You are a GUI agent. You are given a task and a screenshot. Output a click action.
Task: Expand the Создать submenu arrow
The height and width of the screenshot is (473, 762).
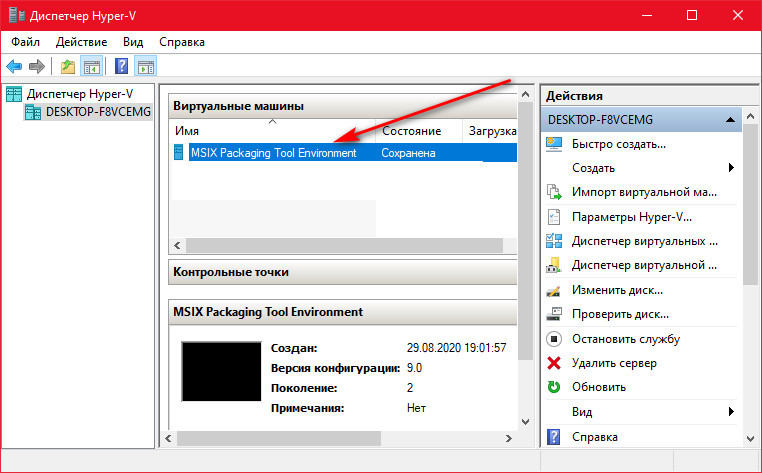tap(731, 168)
